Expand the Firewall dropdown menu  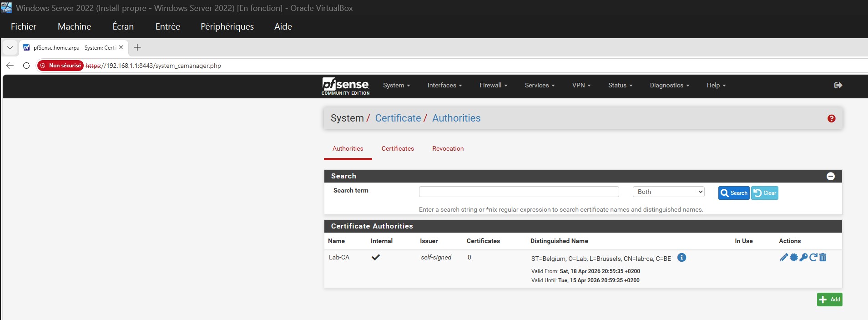pos(493,85)
